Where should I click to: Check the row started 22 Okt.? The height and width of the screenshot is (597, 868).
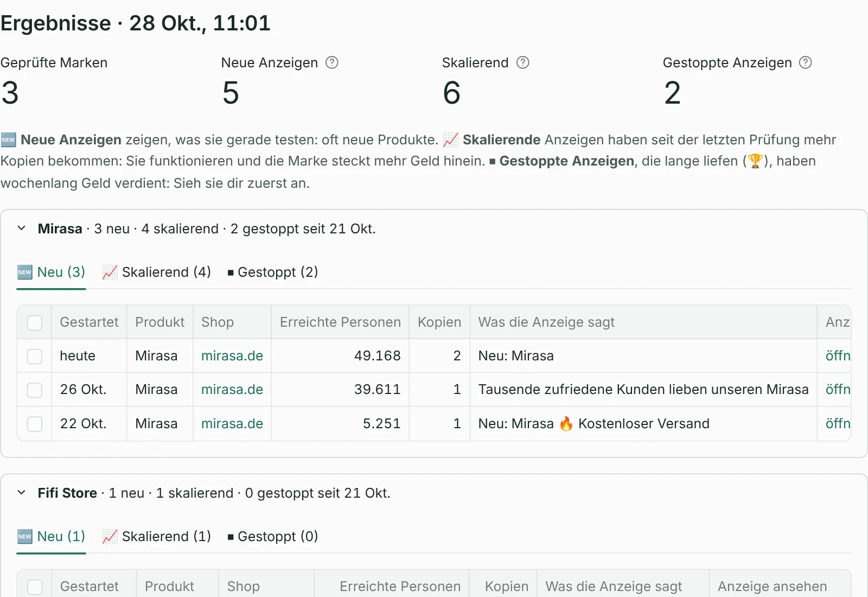pos(35,424)
